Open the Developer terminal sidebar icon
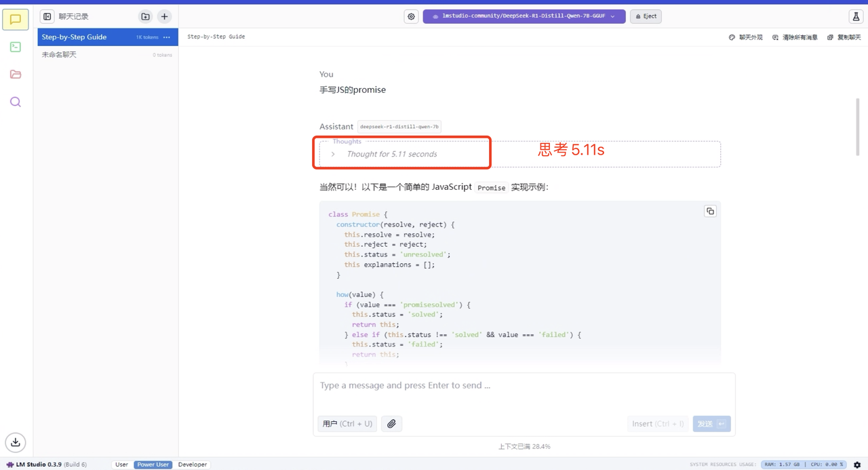 coord(16,47)
